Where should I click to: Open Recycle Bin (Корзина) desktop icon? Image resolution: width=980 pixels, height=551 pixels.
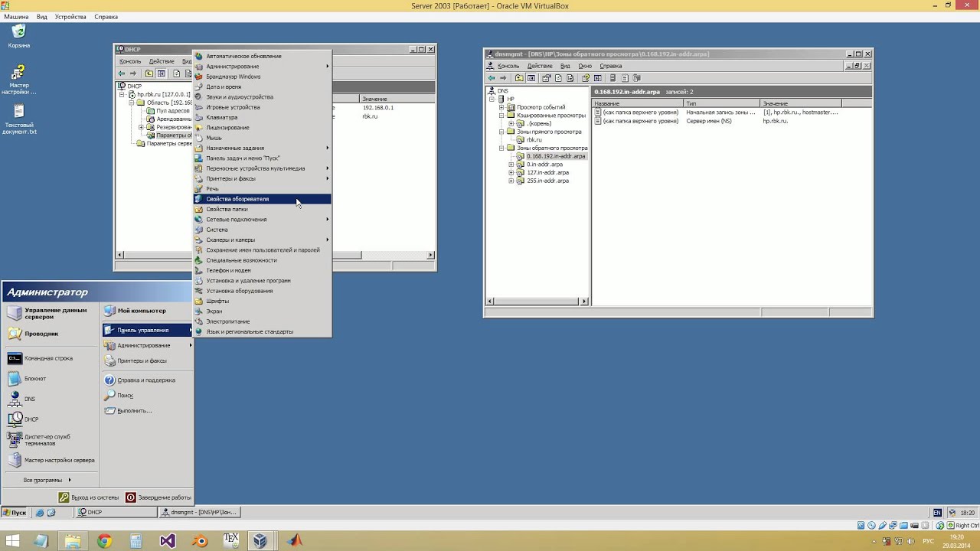tap(19, 36)
